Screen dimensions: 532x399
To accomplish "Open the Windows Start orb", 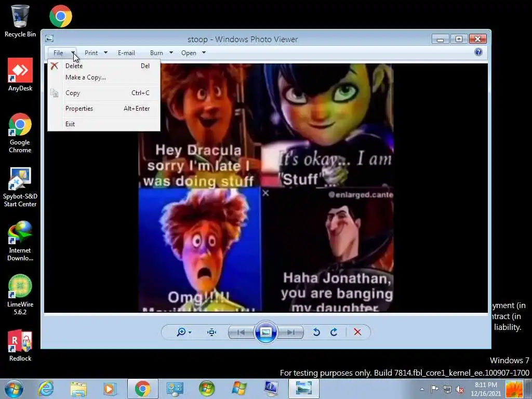I will coord(14,389).
